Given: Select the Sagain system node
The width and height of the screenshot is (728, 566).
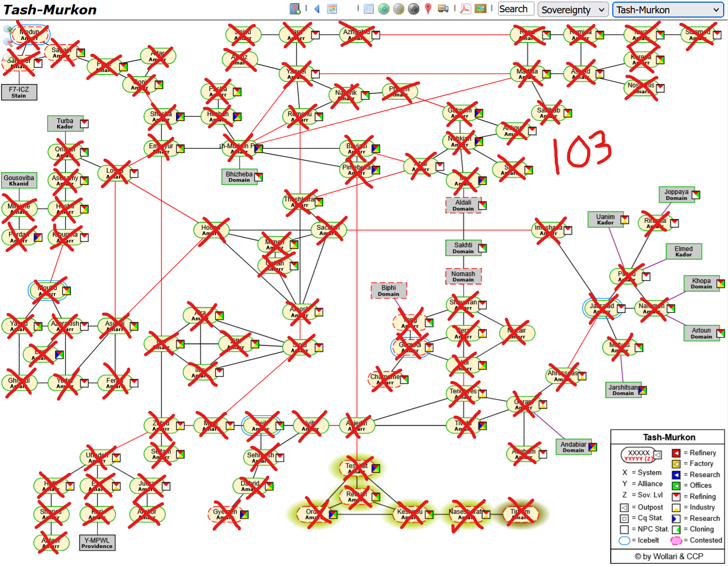Looking at the screenshot, I should 61,52.
